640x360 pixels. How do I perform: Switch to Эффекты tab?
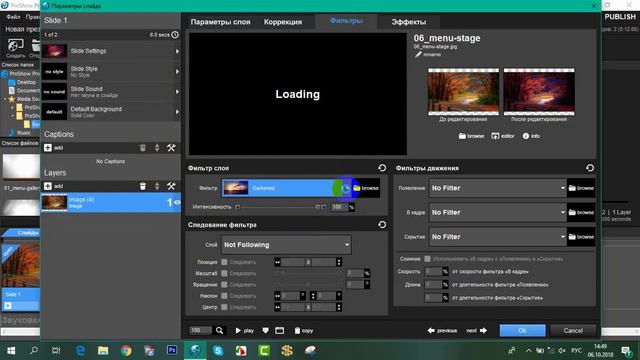click(409, 22)
